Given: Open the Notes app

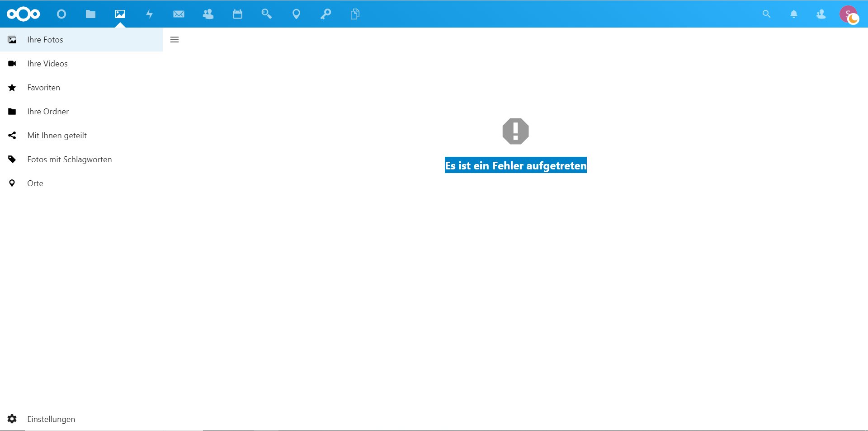Looking at the screenshot, I should click(x=354, y=14).
